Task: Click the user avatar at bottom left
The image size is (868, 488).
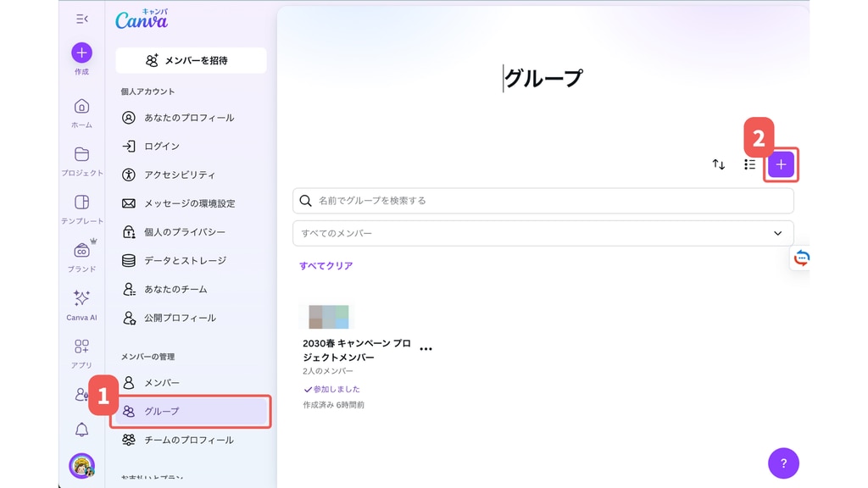Action: [x=81, y=465]
